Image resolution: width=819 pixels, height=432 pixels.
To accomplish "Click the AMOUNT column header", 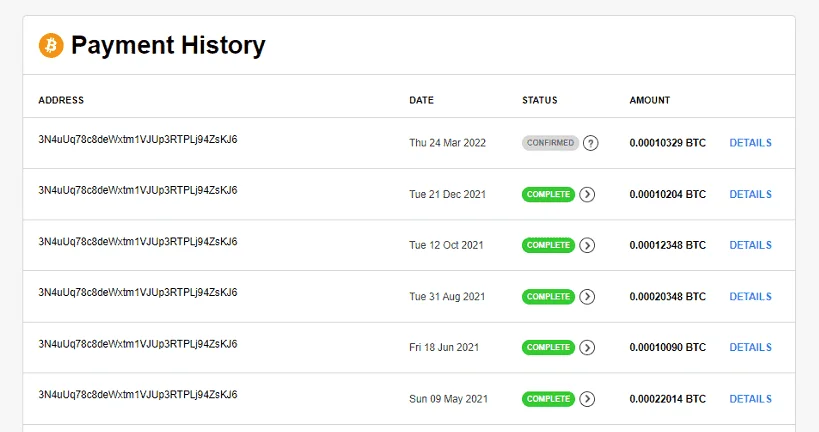I will pyautogui.click(x=650, y=100).
